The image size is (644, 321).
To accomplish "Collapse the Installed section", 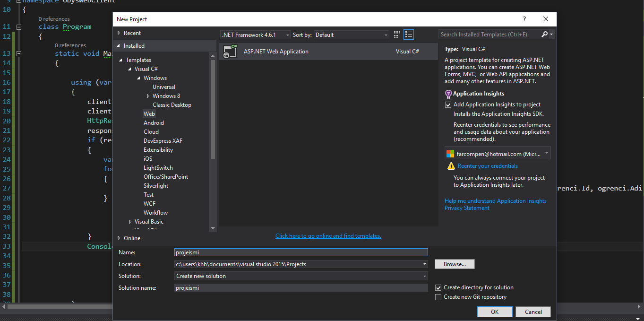I will 119,46.
